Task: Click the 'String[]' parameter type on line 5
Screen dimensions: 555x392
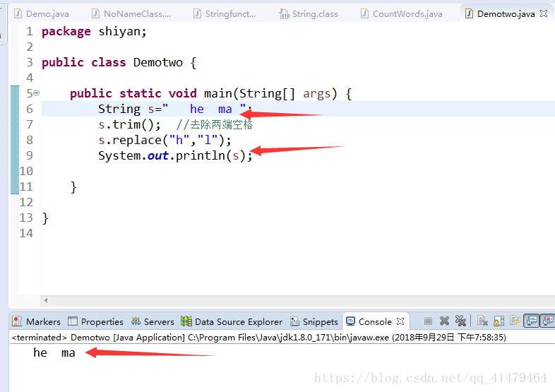Action: pos(267,93)
